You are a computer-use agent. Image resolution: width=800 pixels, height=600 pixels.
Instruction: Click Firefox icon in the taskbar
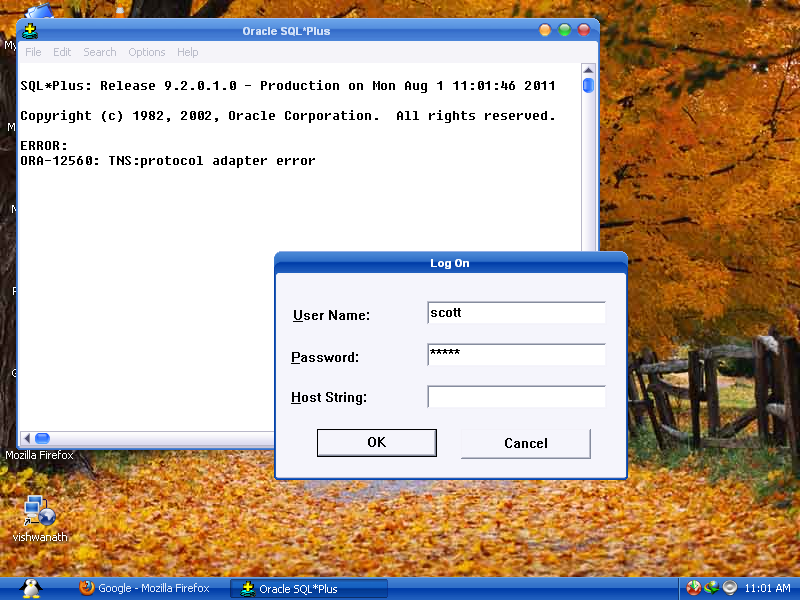pyautogui.click(x=86, y=588)
